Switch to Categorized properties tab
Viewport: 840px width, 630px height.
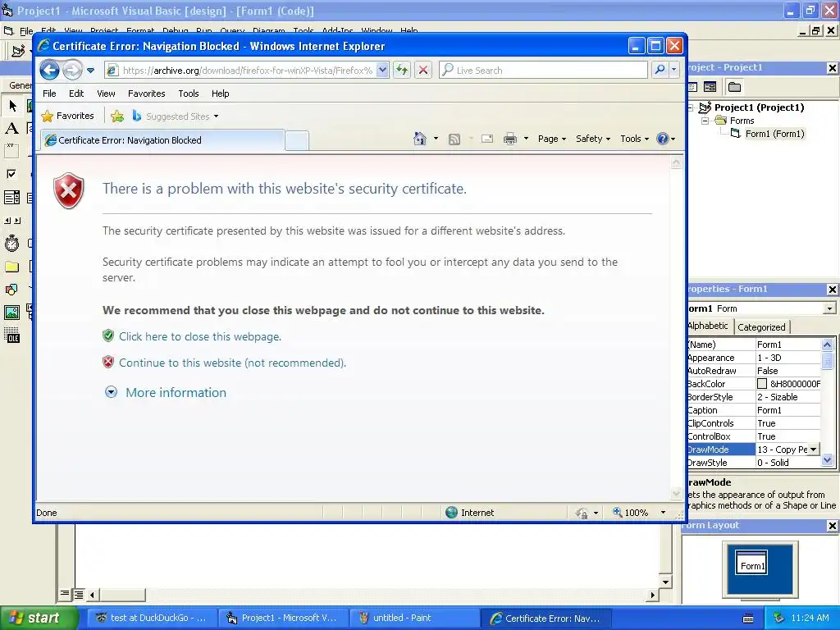click(761, 327)
